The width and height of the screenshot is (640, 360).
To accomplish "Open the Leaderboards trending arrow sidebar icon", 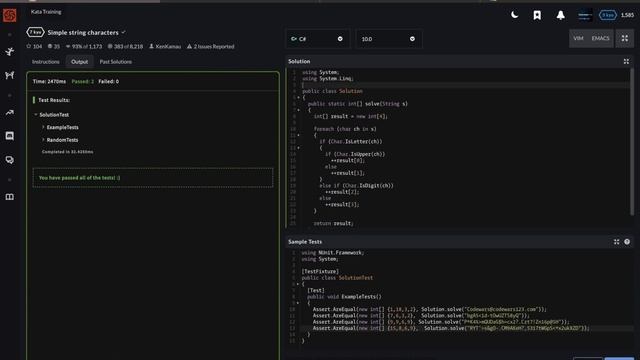I will tap(10, 113).
